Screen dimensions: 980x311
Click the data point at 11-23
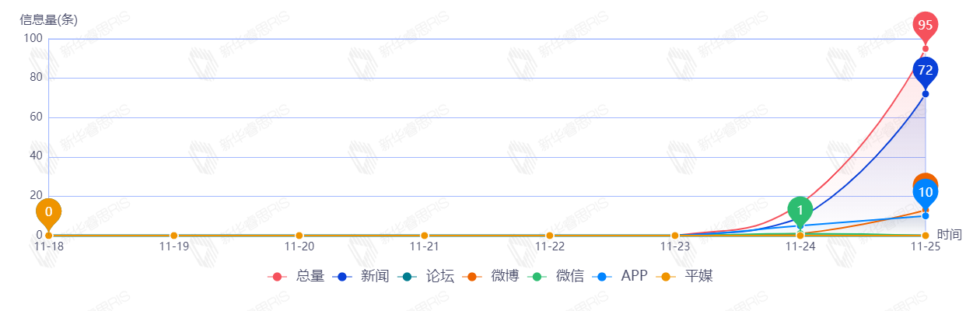[674, 236]
